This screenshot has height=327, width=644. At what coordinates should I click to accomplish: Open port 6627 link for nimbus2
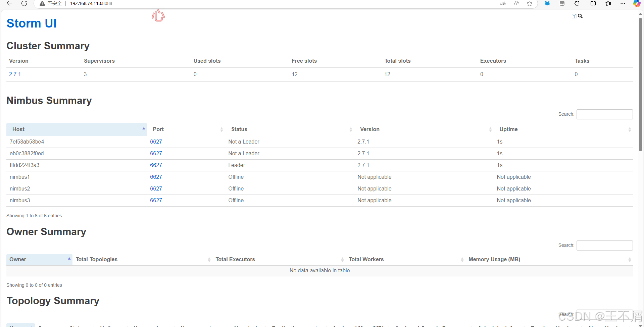156,188
